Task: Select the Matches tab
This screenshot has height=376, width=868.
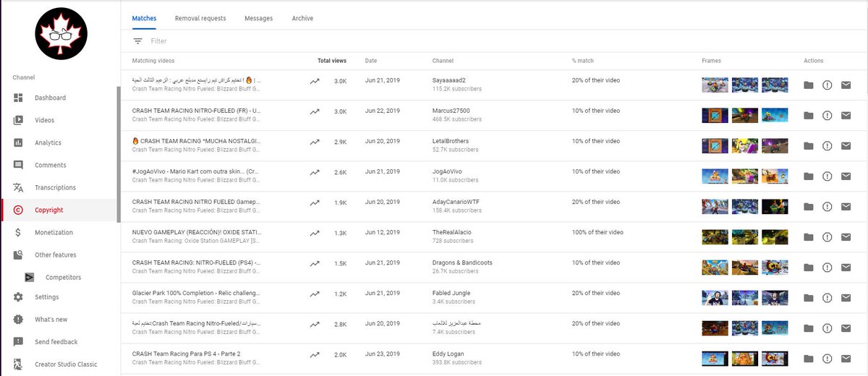Action: pos(144,18)
